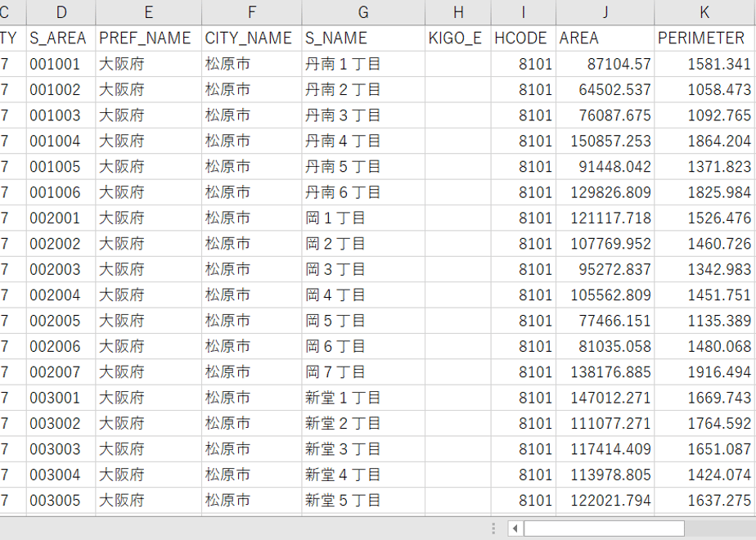The width and height of the screenshot is (756, 540).
Task: Click the horizontal scrollbar left arrow
Action: coord(515,529)
